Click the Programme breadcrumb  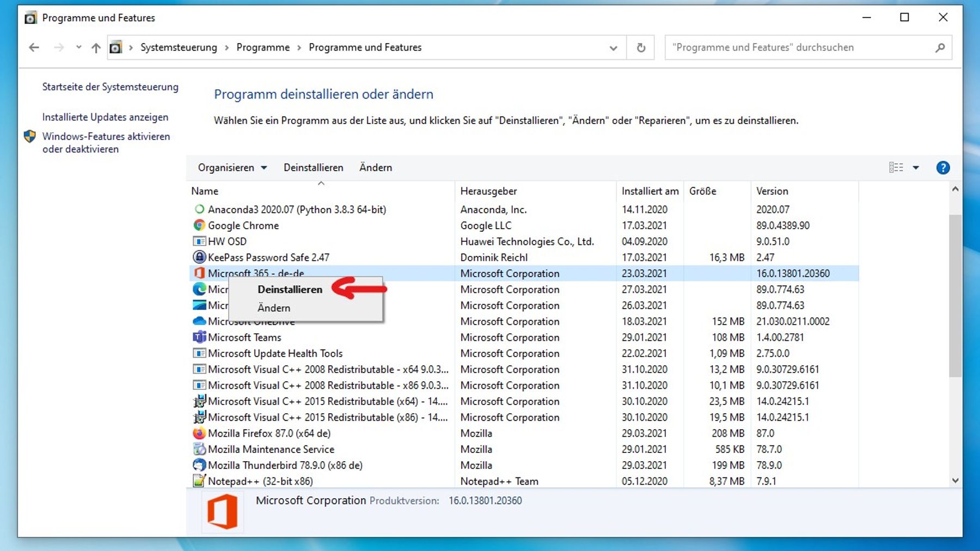[x=263, y=47]
